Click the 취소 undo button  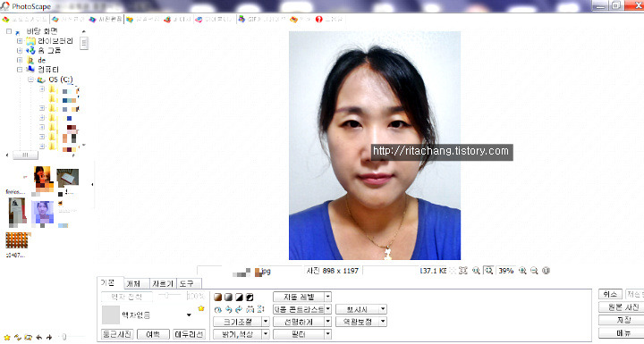click(x=610, y=294)
